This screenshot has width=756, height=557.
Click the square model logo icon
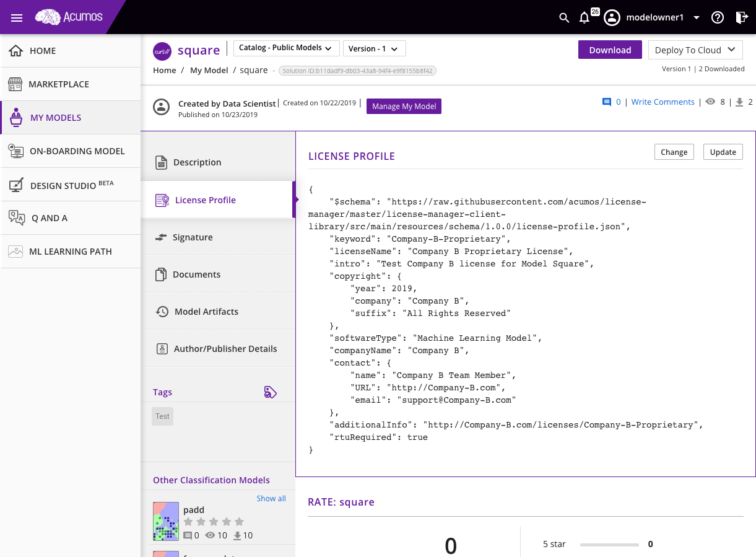162,51
